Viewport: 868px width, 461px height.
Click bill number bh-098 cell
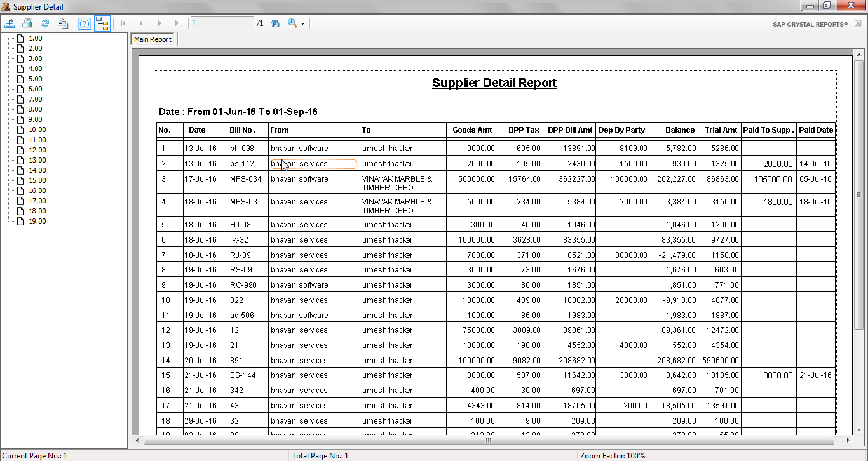(x=242, y=149)
